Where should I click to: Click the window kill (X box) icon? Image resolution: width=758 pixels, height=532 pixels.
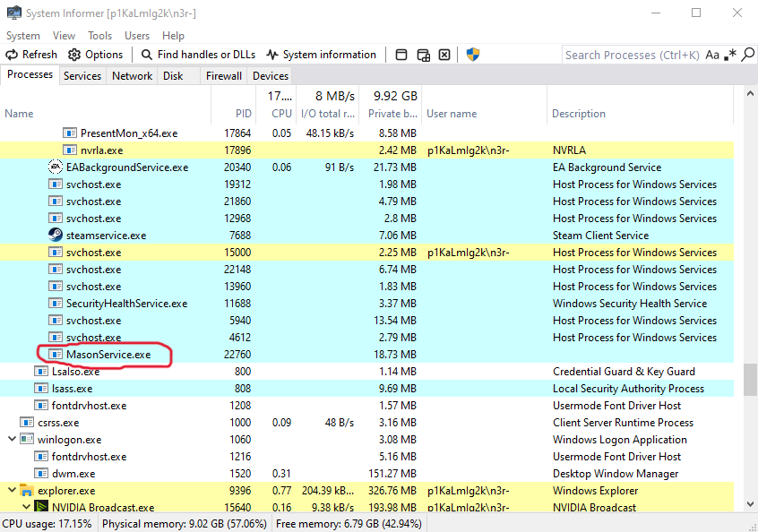(x=444, y=55)
